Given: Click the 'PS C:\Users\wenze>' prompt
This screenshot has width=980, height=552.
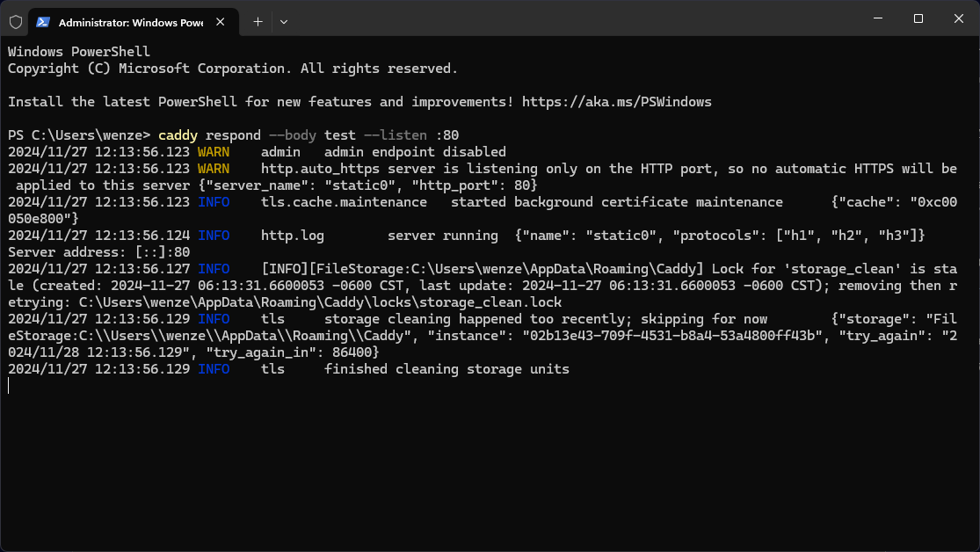Looking at the screenshot, I should [79, 135].
